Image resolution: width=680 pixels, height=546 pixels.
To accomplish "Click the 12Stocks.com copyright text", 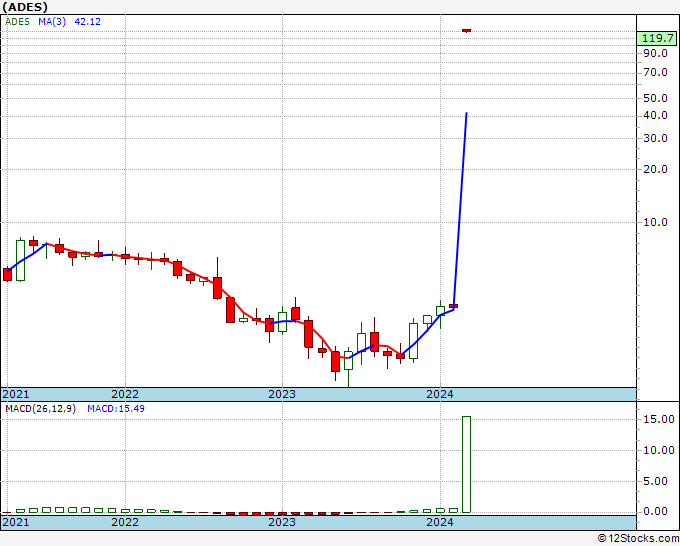I will pos(638,539).
